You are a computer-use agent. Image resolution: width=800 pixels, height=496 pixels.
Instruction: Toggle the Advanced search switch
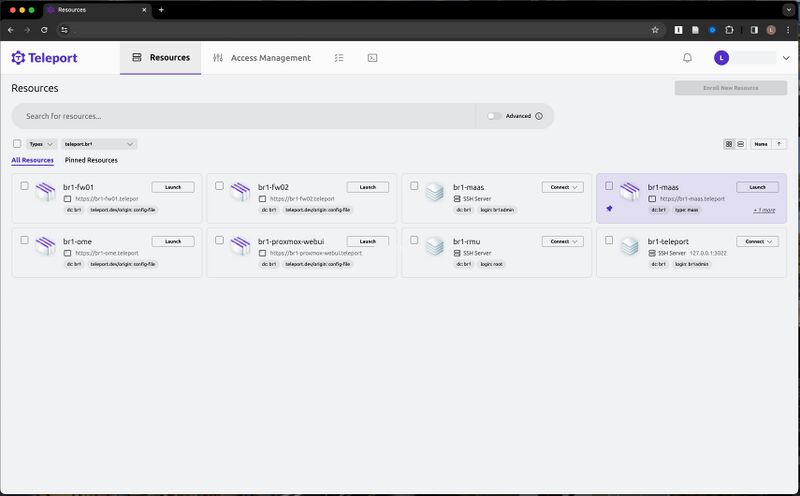point(494,116)
